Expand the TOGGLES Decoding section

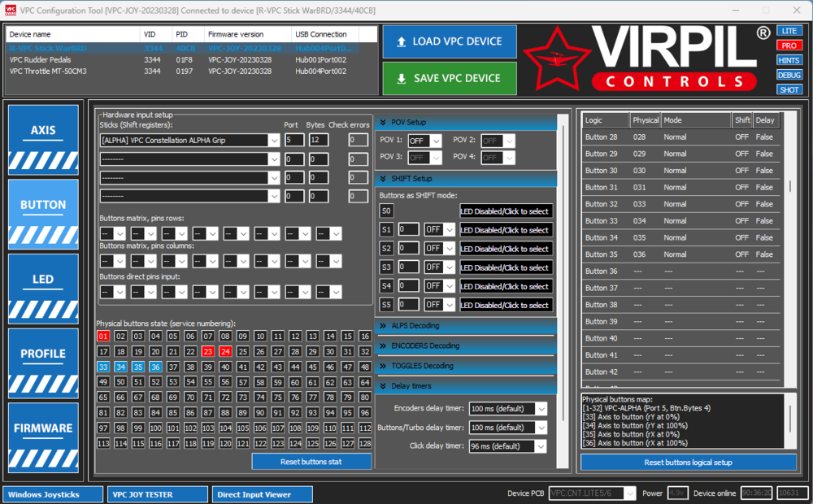[x=466, y=366]
